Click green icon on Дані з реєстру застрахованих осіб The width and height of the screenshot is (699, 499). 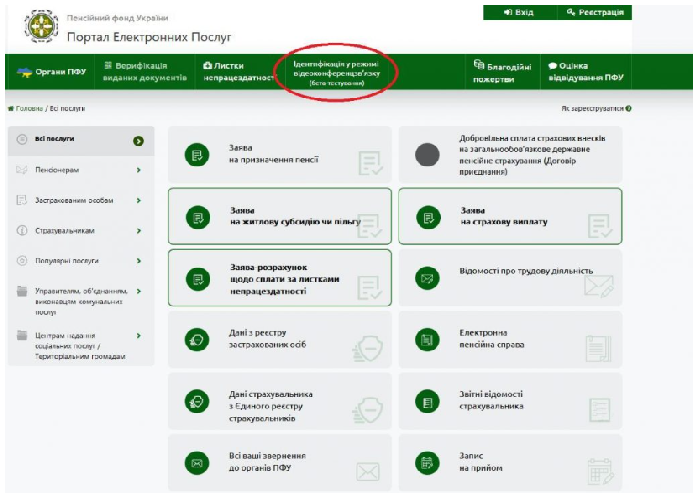197,340
